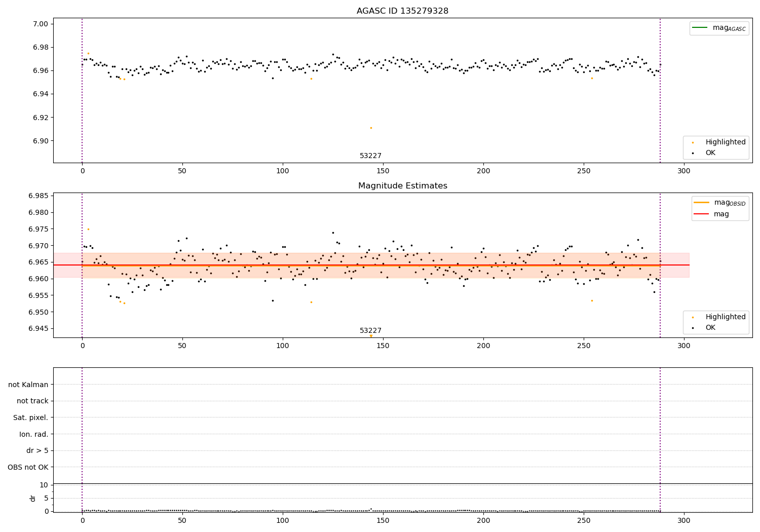The height and width of the screenshot is (532, 760).
Task: Click the Magnitude Estimates plot title
Action: (x=402, y=186)
